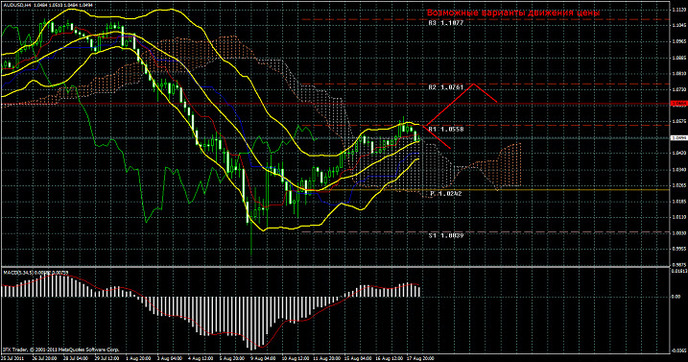
Task: Click the S1 support level label
Action: (x=446, y=236)
